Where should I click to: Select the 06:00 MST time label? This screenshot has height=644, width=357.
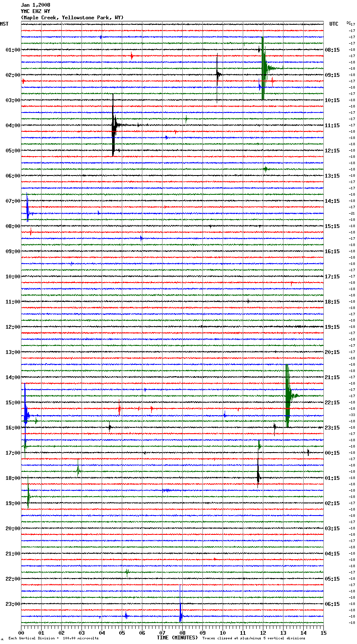(13, 176)
